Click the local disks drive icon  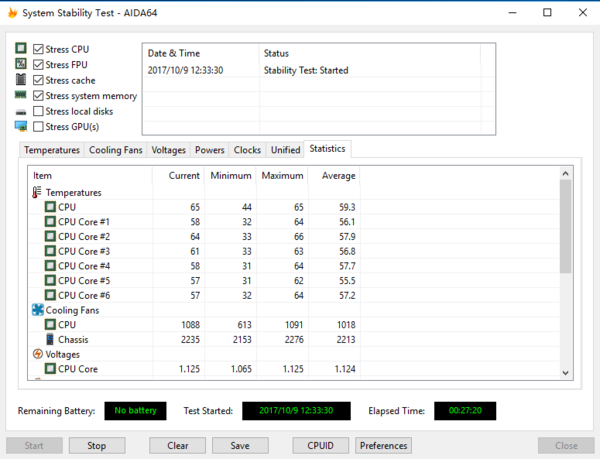[21, 112]
